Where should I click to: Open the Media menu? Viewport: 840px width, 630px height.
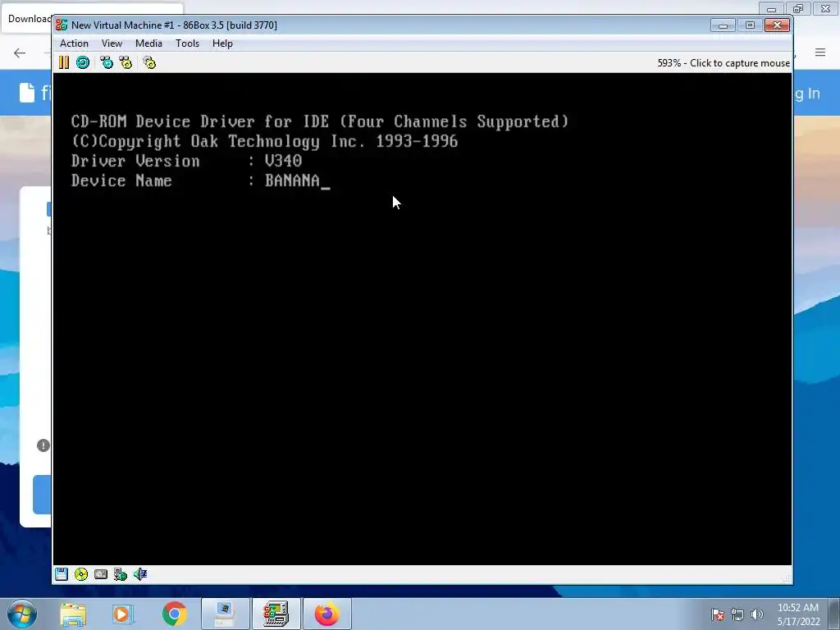point(148,43)
